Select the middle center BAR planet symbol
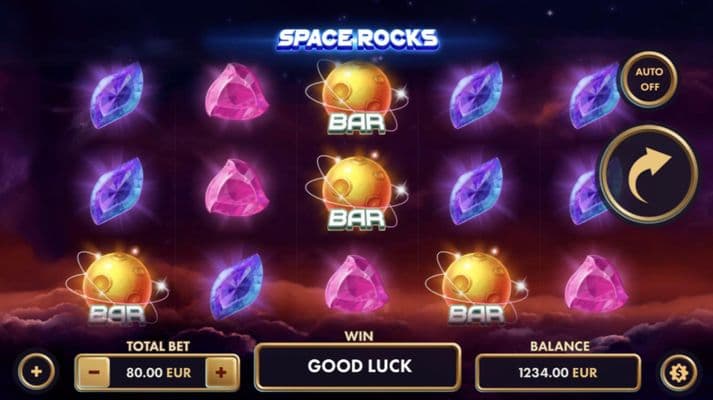The height and width of the screenshot is (400, 713). pos(356,193)
